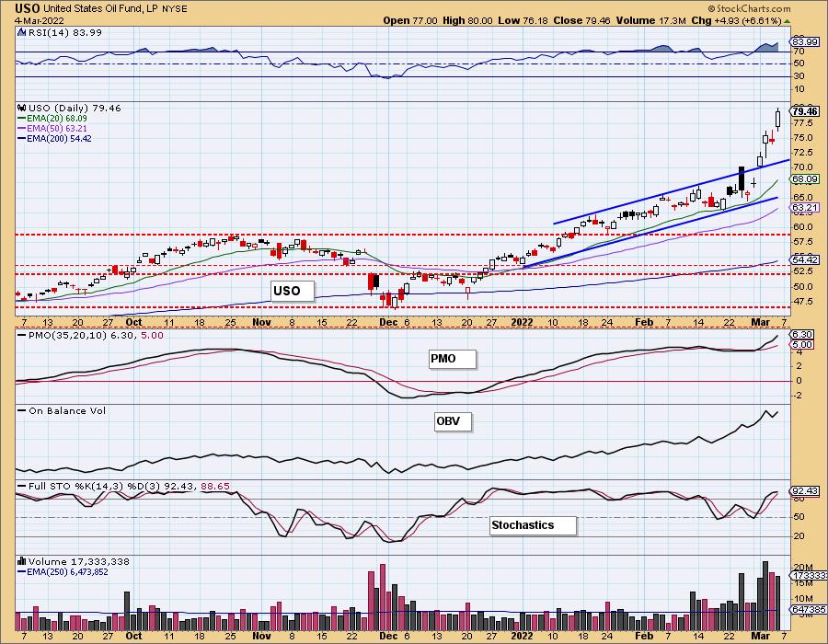Click the candlestick icon beside USO (Daily)
828x644 pixels.
[22, 108]
